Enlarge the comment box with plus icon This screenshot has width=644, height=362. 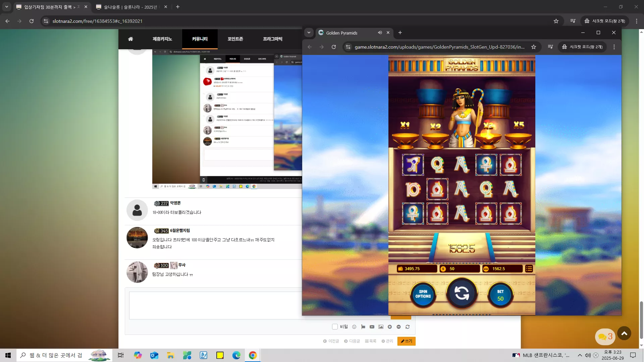390,327
